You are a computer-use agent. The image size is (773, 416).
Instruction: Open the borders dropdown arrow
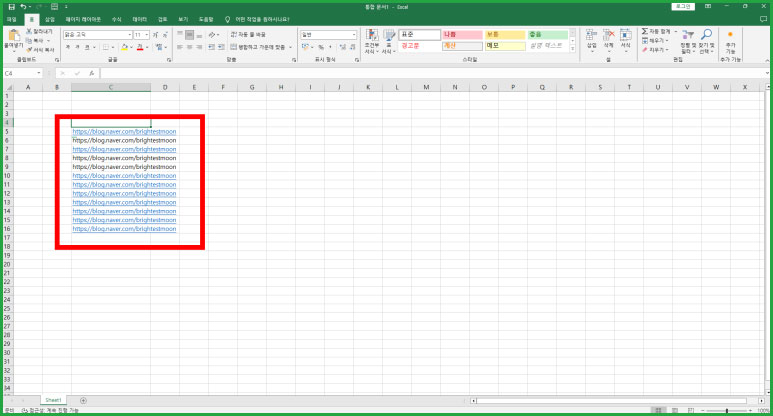(x=113, y=47)
